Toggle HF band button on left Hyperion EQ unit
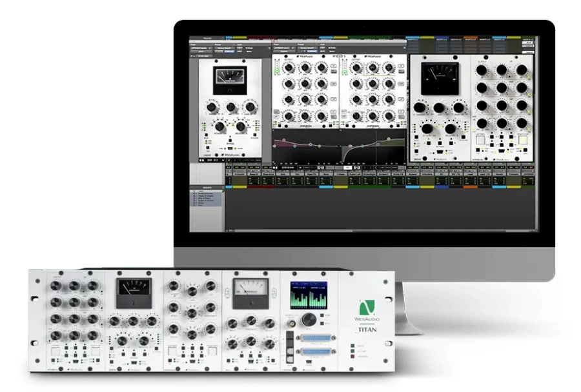Image resolution: width=581 pixels, height=392 pixels. [x=334, y=66]
